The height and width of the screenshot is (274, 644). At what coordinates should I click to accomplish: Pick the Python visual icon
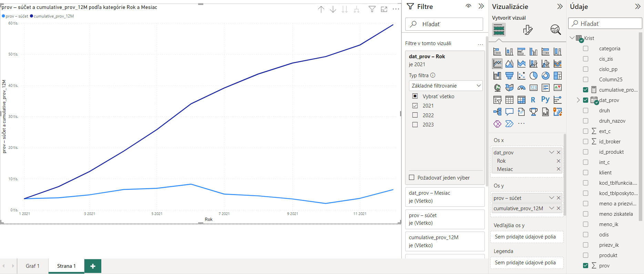pyautogui.click(x=545, y=100)
